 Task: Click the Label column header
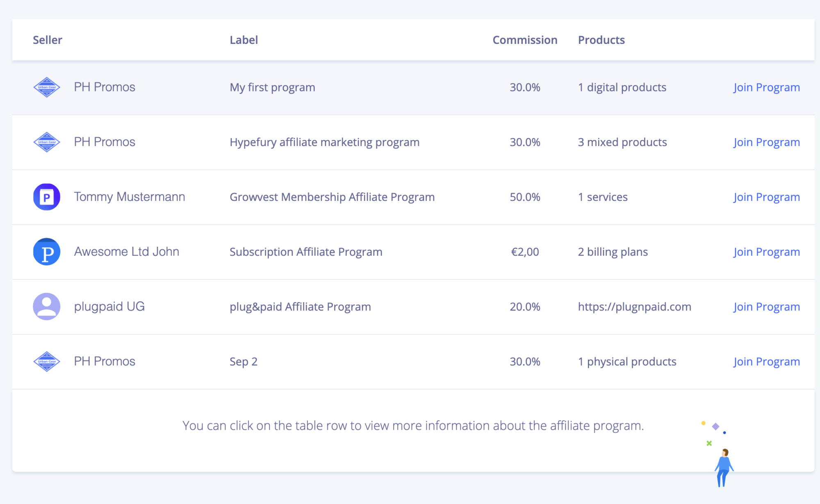pos(244,40)
